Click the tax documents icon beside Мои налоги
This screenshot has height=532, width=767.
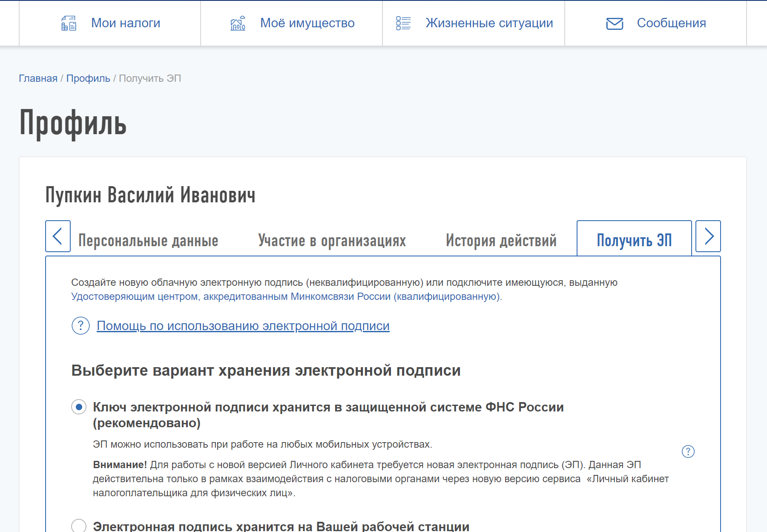tap(69, 23)
